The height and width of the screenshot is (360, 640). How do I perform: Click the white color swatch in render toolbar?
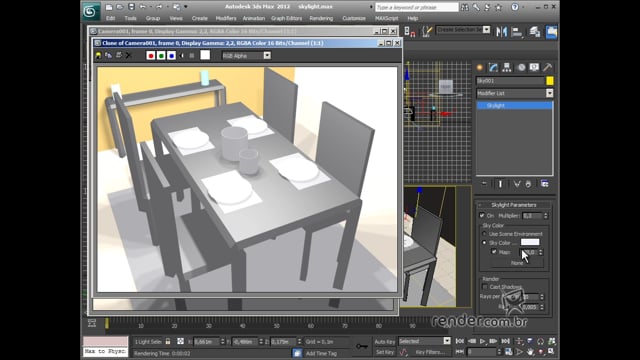pyautogui.click(x=205, y=55)
